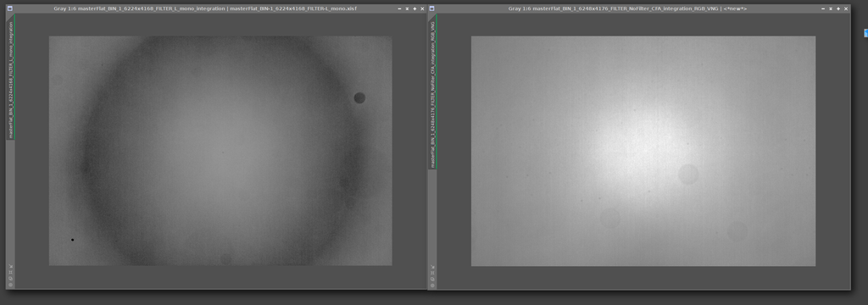Click the four-arrows fit icon in the RGB_VNG window sidebar
The width and height of the screenshot is (868, 305).
click(x=432, y=272)
